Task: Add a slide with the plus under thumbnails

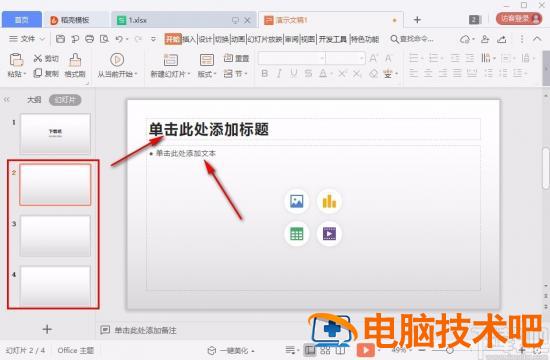Action: pyautogui.click(x=47, y=329)
